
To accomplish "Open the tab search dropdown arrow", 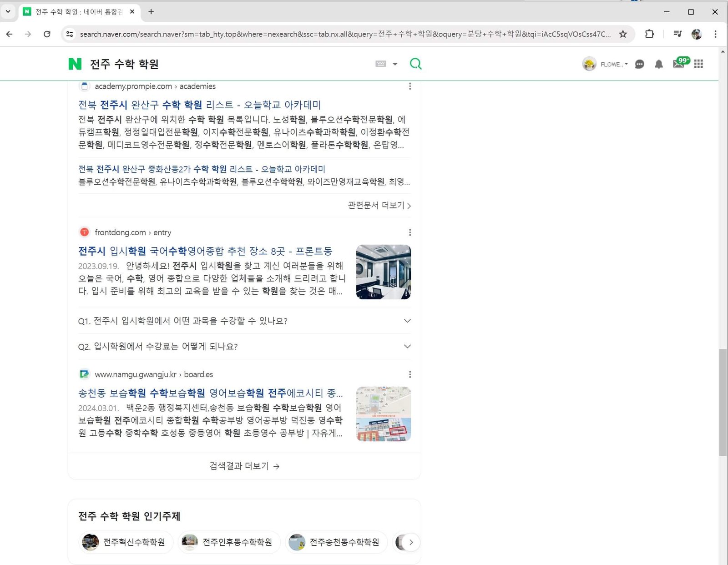I will pos(8,12).
